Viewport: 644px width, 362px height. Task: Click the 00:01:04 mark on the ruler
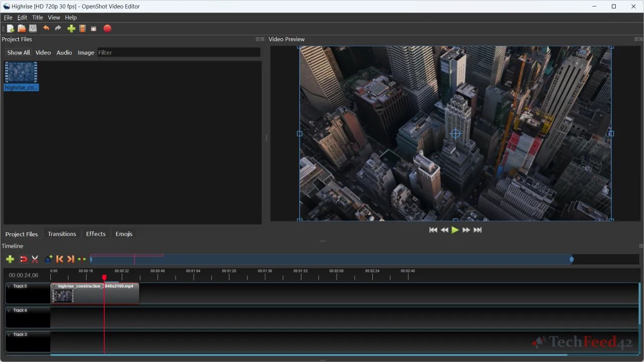coord(193,271)
